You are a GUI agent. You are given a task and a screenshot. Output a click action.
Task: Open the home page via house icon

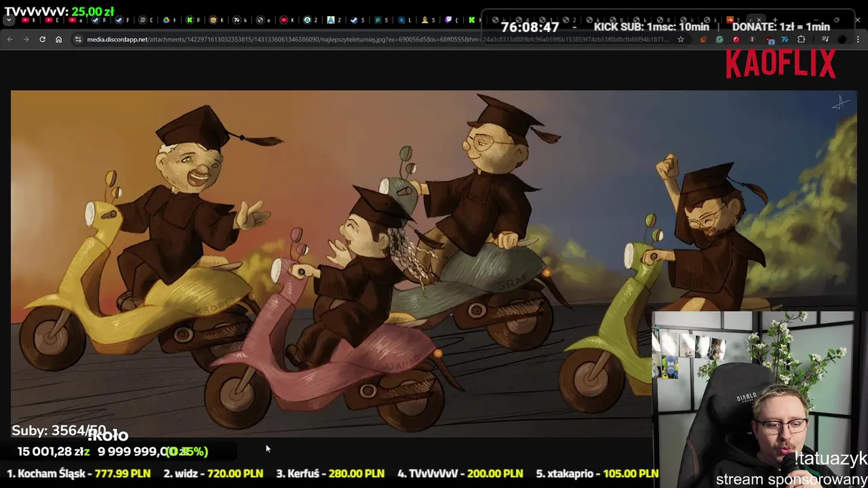tap(58, 39)
